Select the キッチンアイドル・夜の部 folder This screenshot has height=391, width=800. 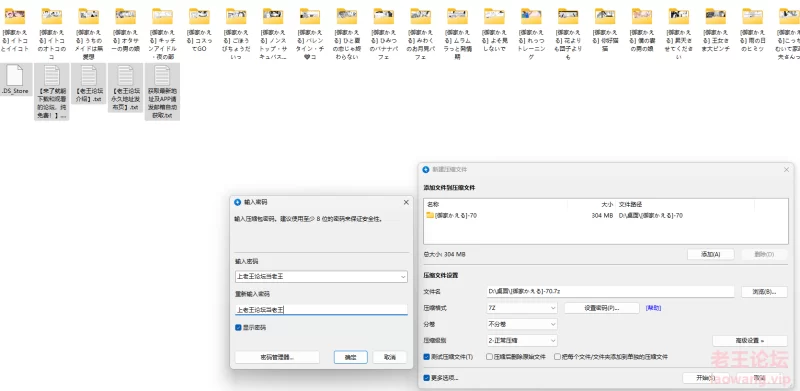click(162, 33)
